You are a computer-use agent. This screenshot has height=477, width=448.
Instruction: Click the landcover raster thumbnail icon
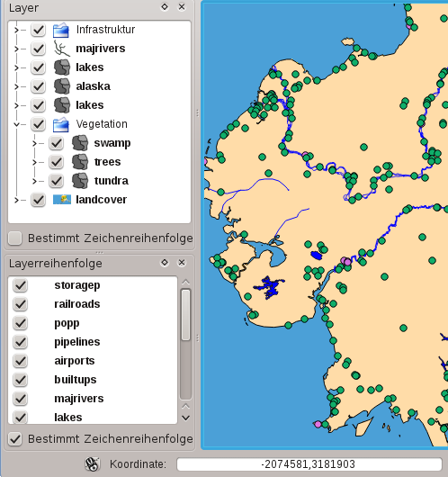pos(62,200)
